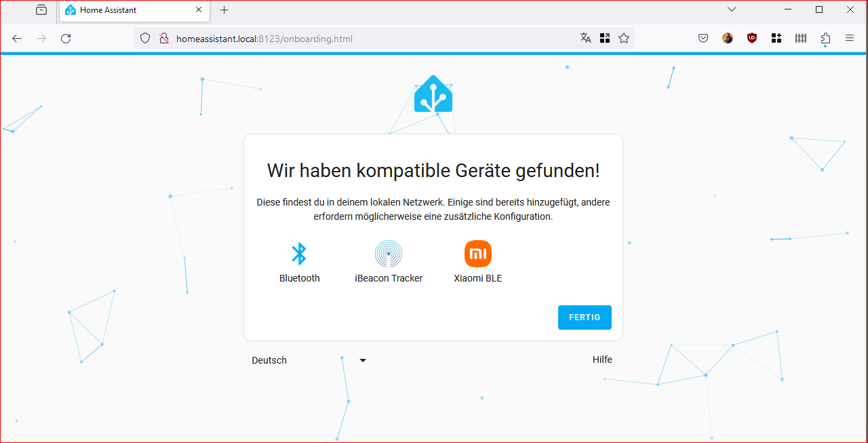The width and height of the screenshot is (868, 443).
Task: Open the profile avatar extension
Action: point(728,39)
